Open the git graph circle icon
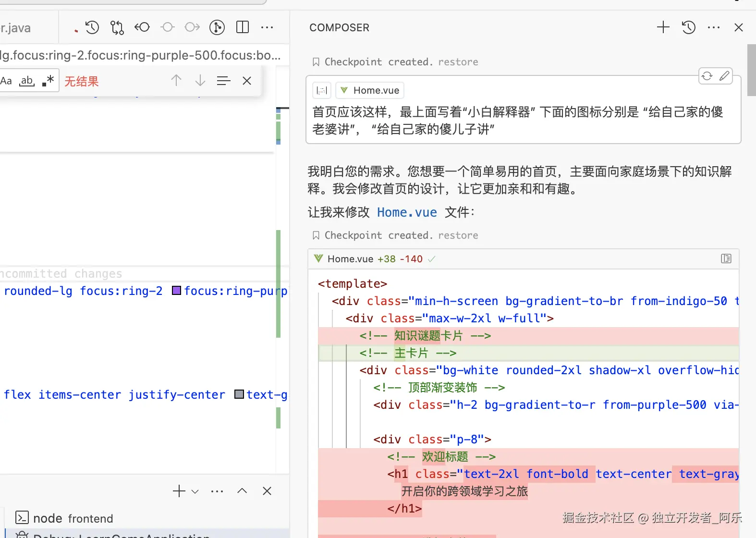This screenshot has width=756, height=538. click(217, 27)
